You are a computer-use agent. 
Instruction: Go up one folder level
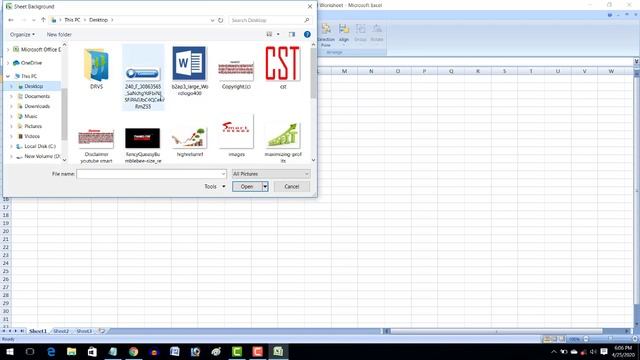click(x=43, y=20)
